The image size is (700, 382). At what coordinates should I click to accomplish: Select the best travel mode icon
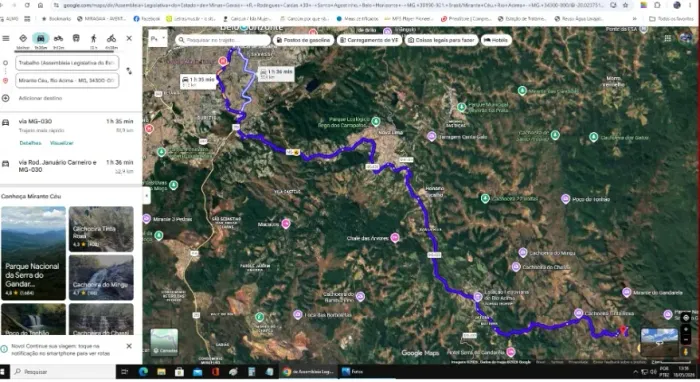[23, 38]
